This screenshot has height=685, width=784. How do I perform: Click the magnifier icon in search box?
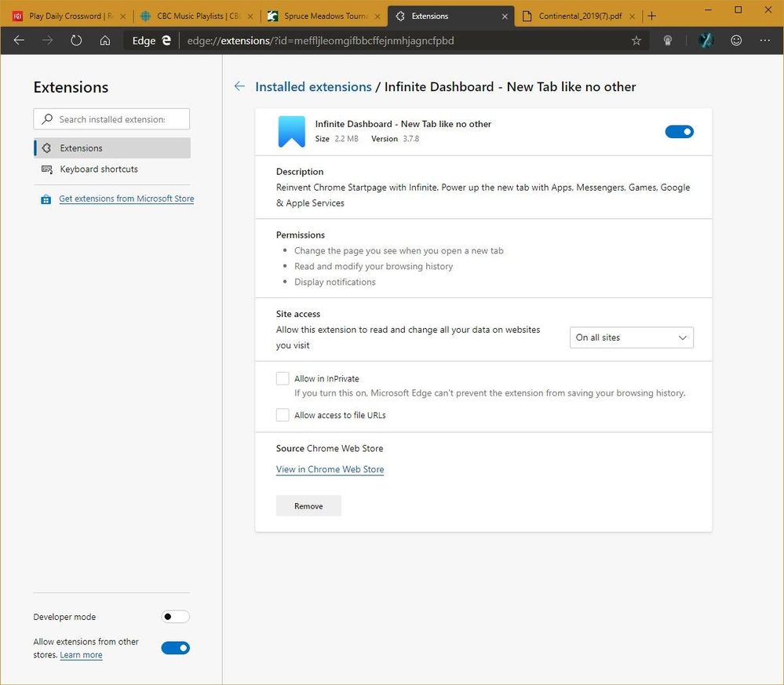pos(47,119)
